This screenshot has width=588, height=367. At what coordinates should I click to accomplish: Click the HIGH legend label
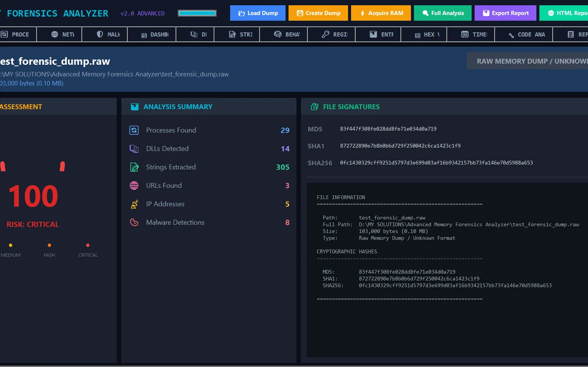(49, 255)
